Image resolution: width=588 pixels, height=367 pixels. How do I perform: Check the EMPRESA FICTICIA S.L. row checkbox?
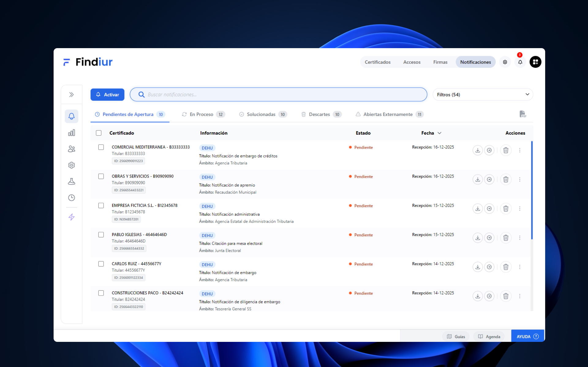pos(101,205)
